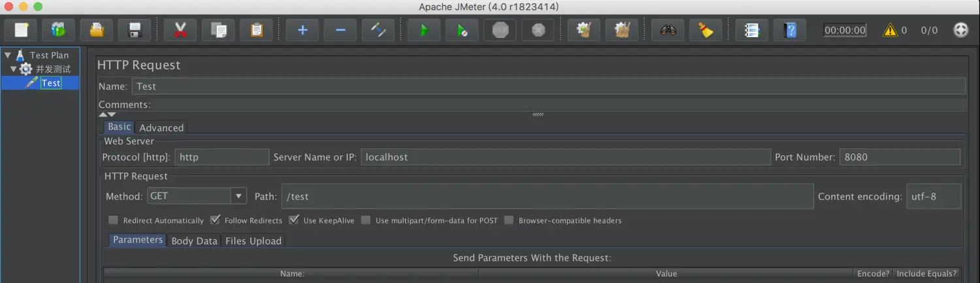Click the Cut scissors icon
Image resolution: width=980 pixels, height=283 pixels.
(x=180, y=30)
